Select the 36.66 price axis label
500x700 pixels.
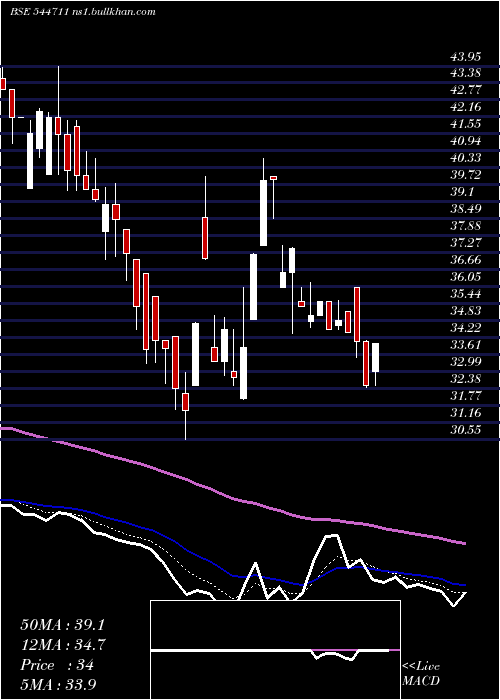(x=466, y=260)
